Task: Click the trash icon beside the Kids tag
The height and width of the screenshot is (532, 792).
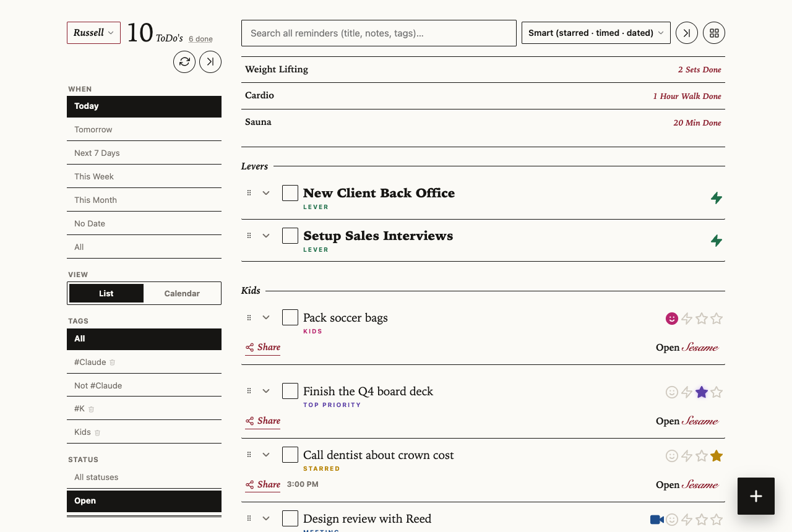Action: (98, 433)
